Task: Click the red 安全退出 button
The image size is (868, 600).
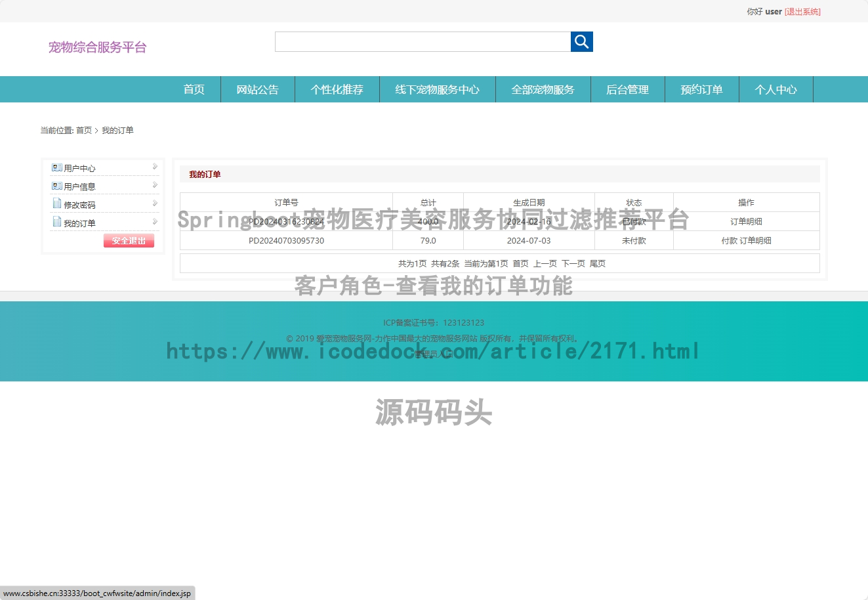Action: tap(129, 241)
